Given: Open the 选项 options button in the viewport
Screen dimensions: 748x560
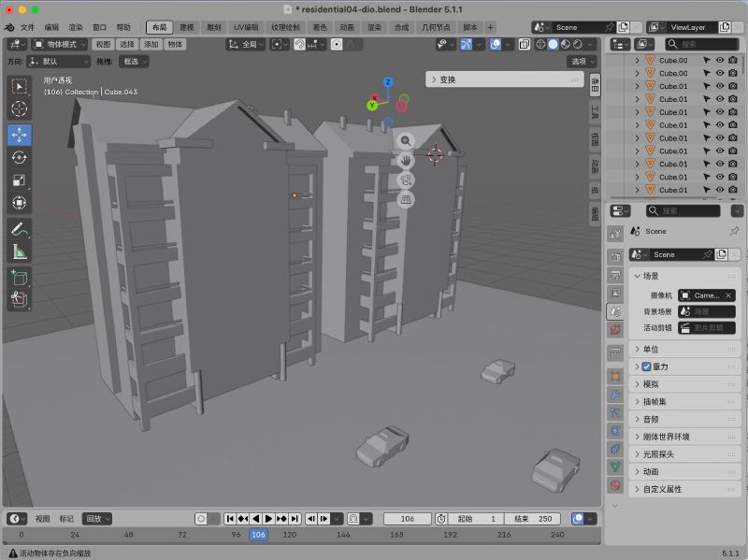Looking at the screenshot, I should 582,61.
